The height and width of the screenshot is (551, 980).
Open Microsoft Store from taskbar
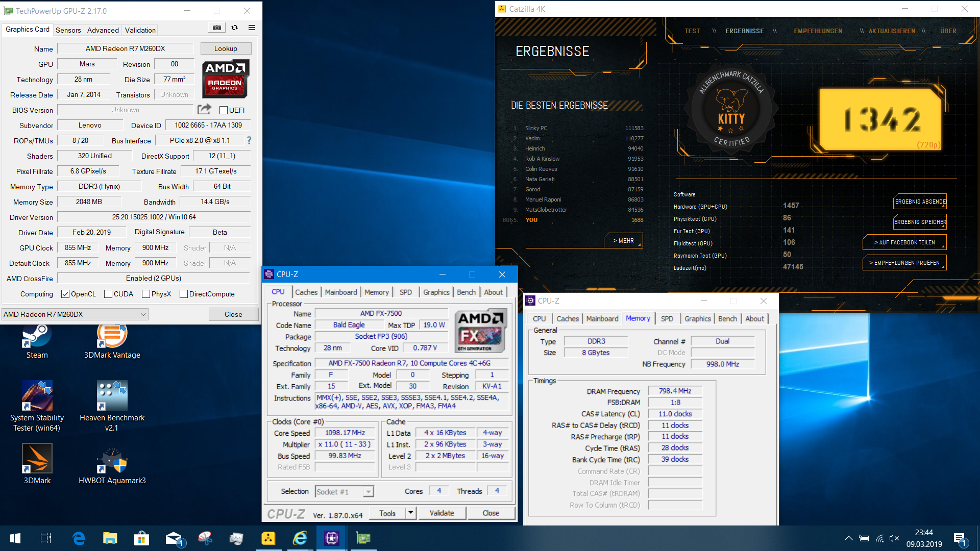[141, 538]
